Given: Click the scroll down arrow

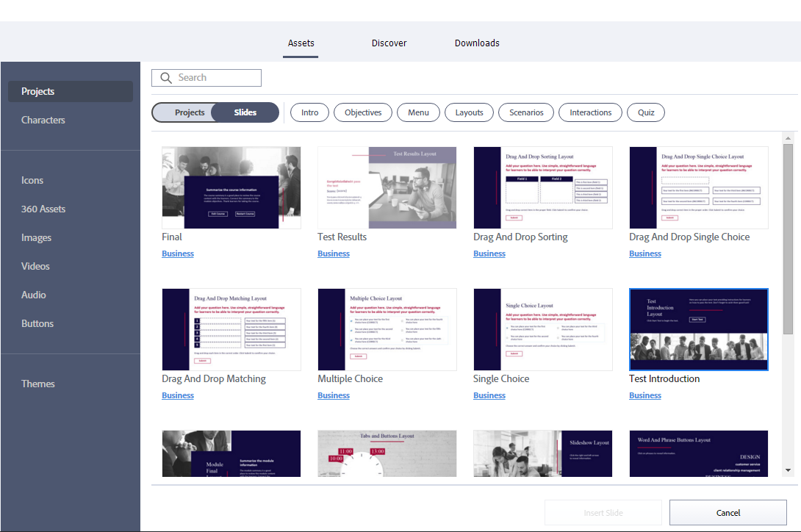Looking at the screenshot, I should point(788,470).
